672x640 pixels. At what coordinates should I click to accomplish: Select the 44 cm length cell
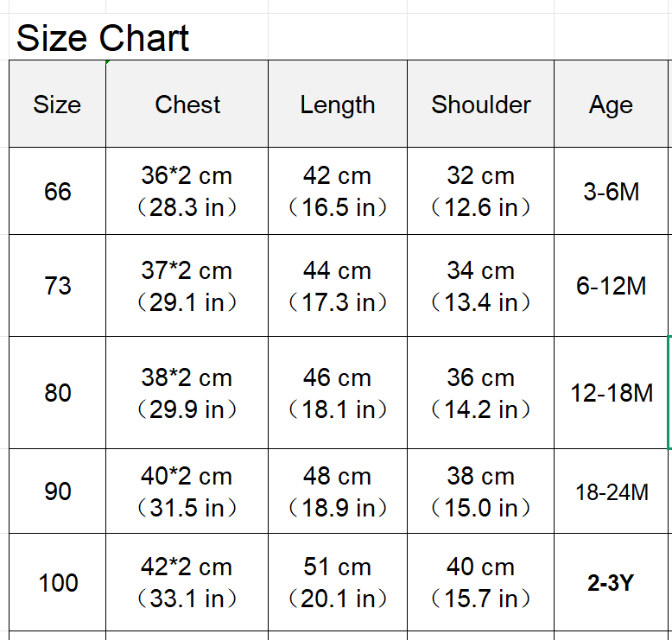(338, 285)
